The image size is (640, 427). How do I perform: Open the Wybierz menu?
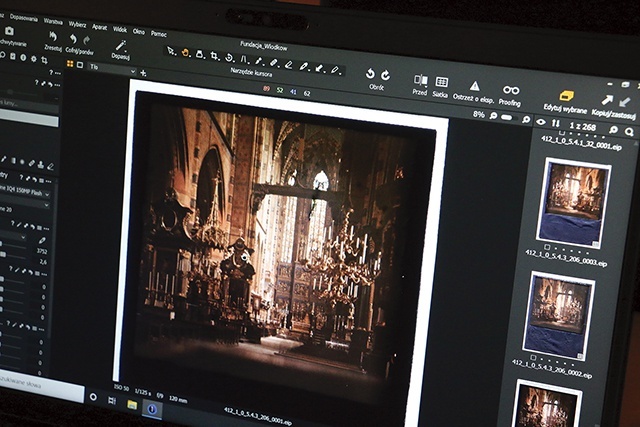[x=77, y=24]
